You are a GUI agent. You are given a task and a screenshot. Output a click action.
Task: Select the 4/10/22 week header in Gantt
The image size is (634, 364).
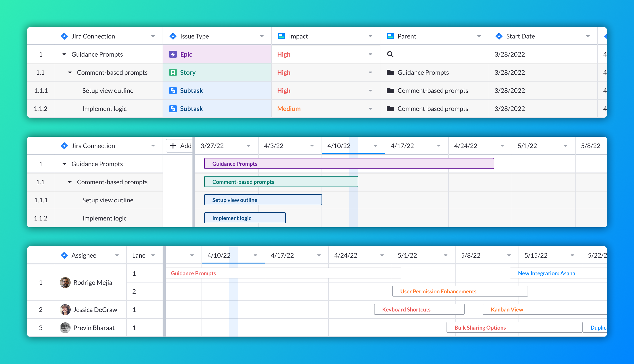[339, 146]
